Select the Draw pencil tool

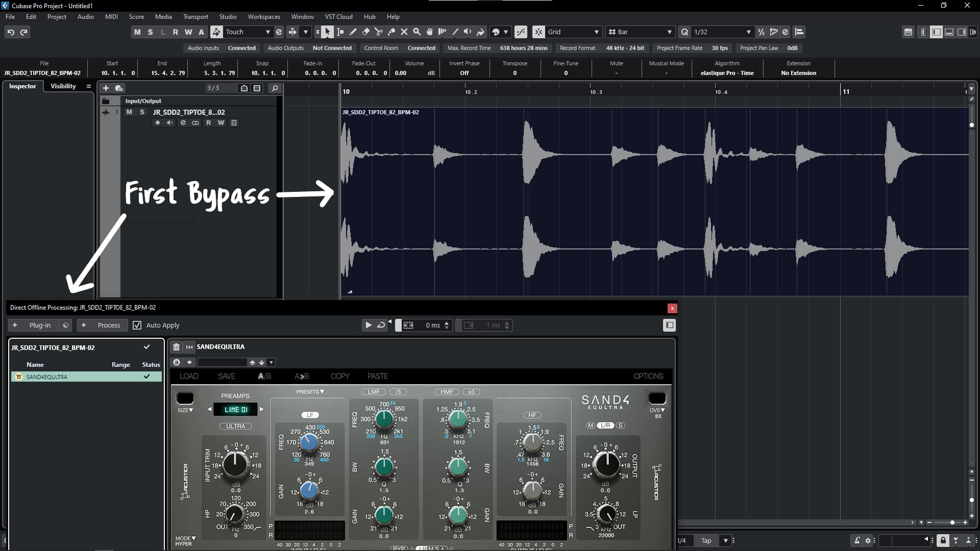click(353, 32)
